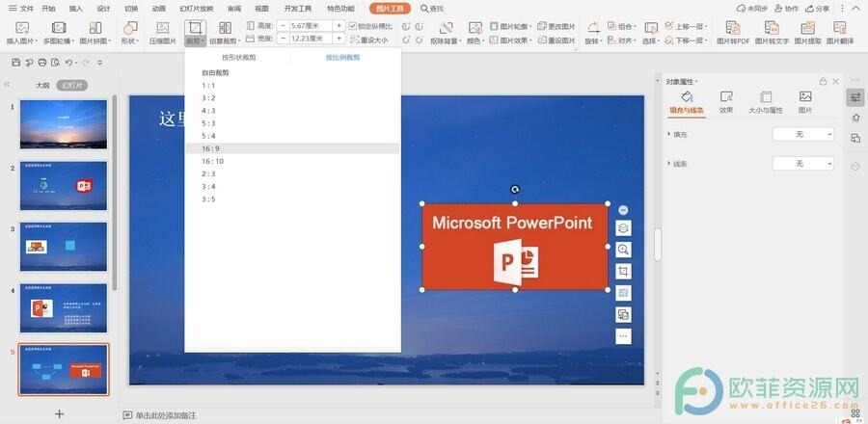Click the 更改图片 change picture button
The image size is (868, 424).
coord(556,27)
